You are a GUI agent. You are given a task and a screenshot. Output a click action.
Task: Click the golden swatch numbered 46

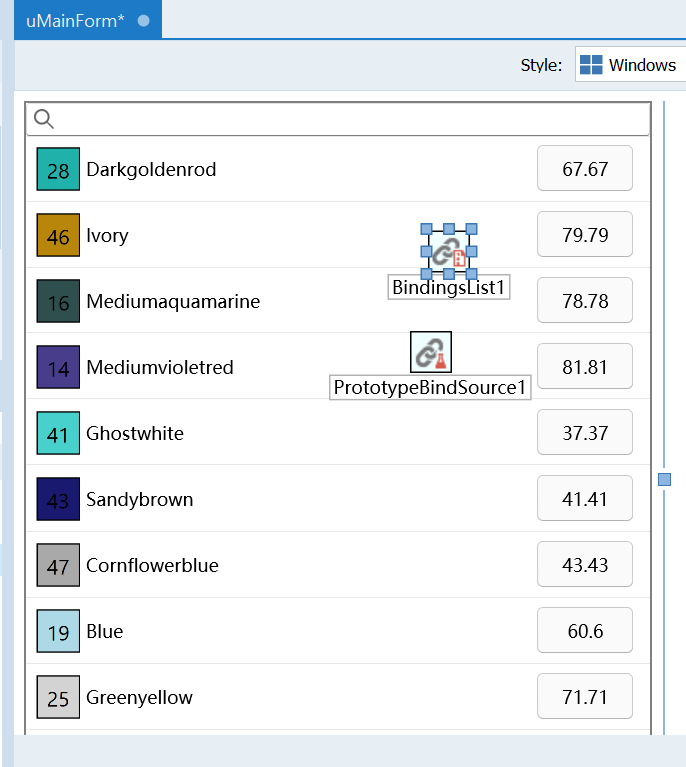pyautogui.click(x=58, y=235)
